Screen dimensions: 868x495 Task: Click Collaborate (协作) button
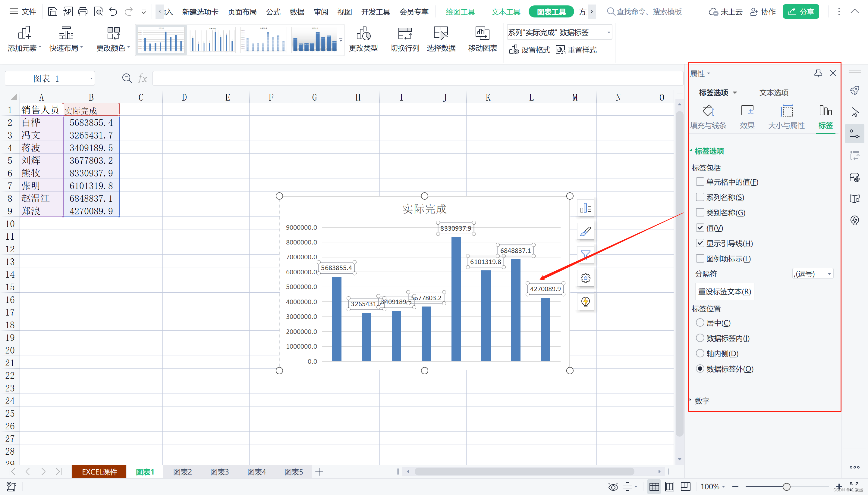click(x=762, y=12)
